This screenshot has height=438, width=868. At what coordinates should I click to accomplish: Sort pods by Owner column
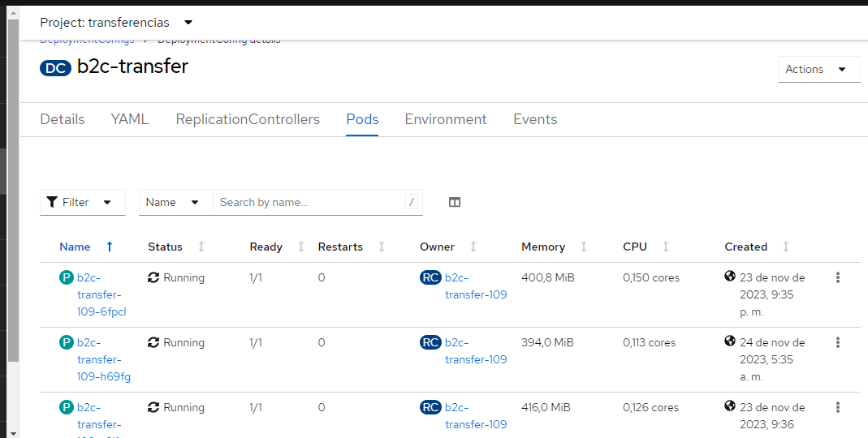(448, 247)
